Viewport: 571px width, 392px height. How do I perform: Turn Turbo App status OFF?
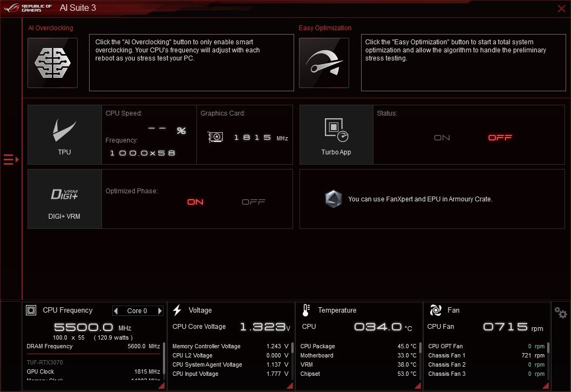coord(500,138)
